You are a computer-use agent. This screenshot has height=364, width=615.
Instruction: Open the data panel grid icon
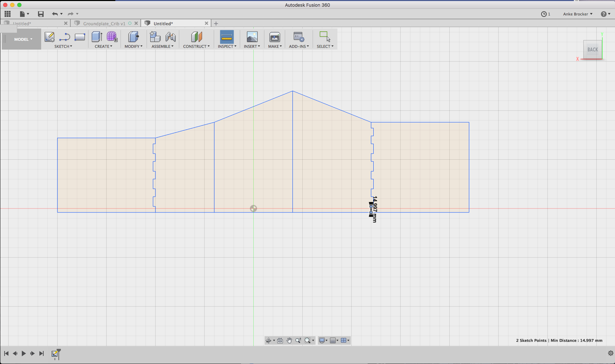[7, 14]
